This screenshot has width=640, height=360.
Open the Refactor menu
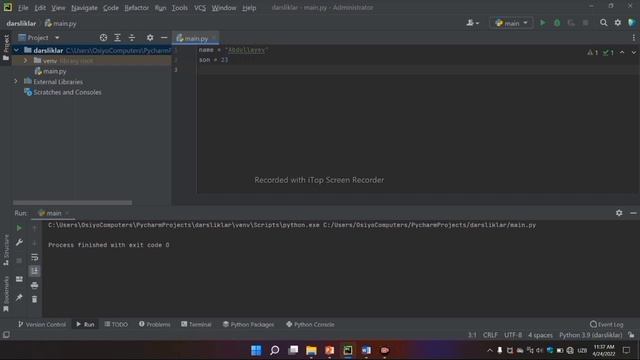click(136, 7)
